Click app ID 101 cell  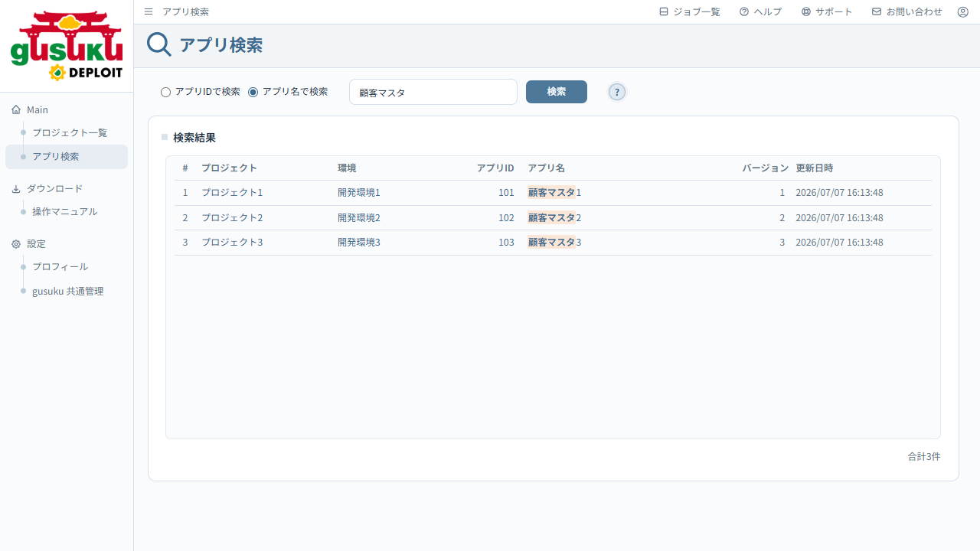506,193
